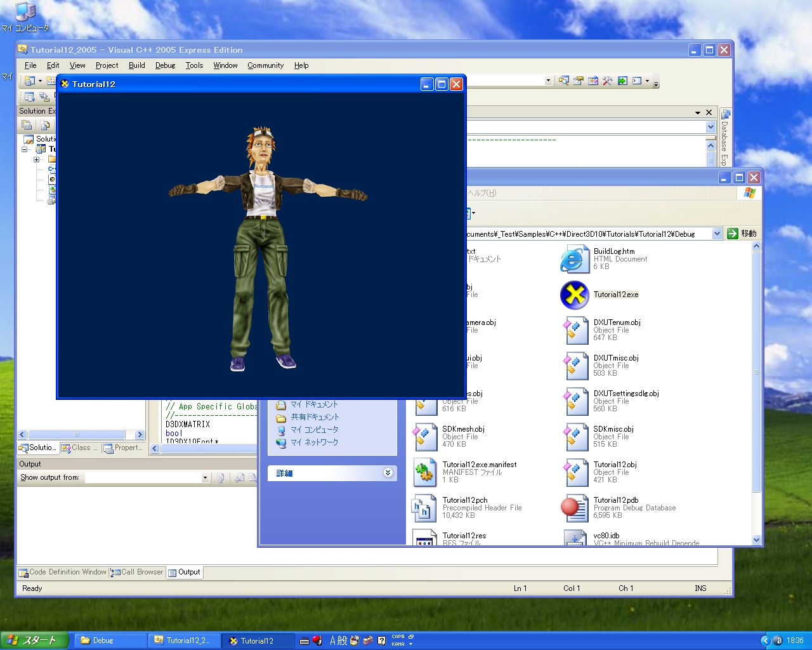812x650 pixels.
Task: Select the BuildLog.htm file icon
Action: 574,259
